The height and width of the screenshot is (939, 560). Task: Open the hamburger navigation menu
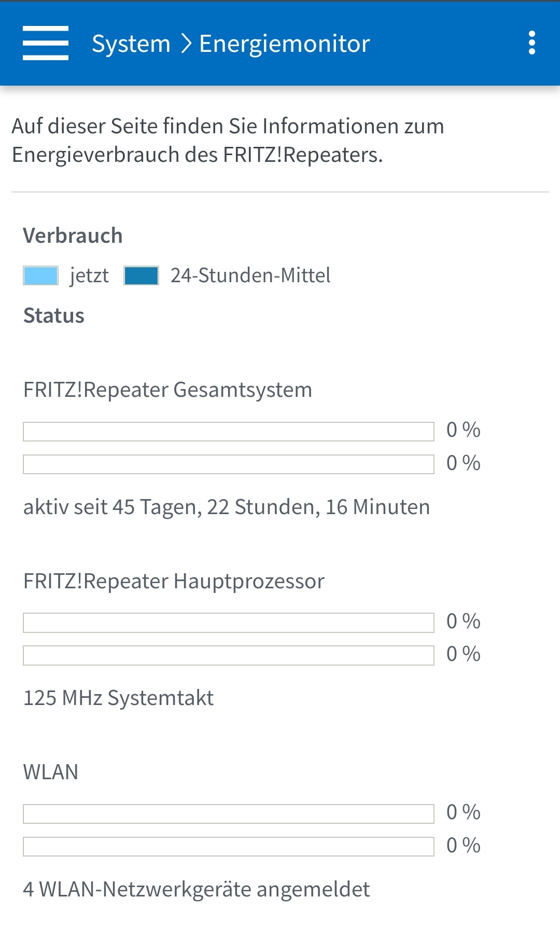(46, 43)
